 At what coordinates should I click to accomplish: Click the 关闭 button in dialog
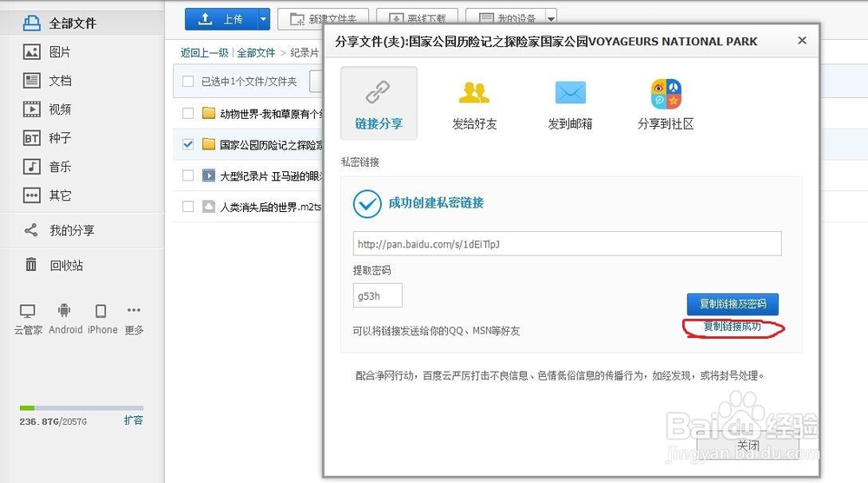tap(748, 446)
